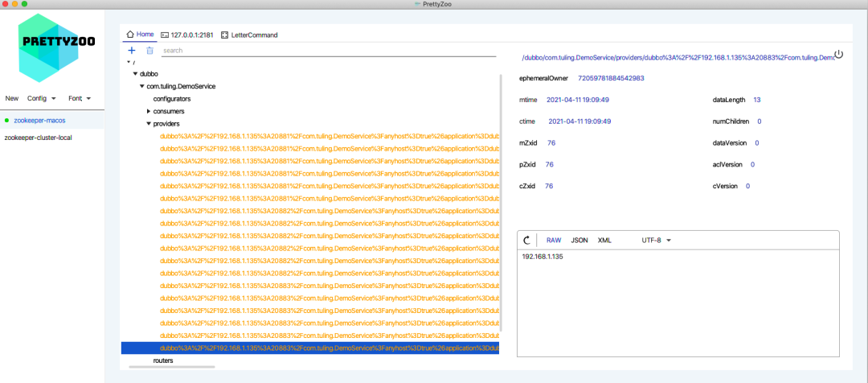Viewport: 868px width, 383px height.
Task: Click the mtime value 2021-04-11 19:09:49
Action: (x=578, y=100)
